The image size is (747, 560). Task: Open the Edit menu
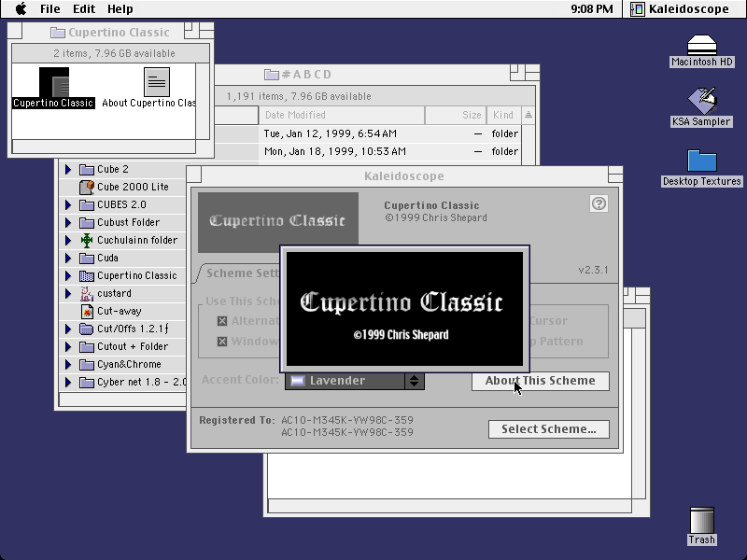(x=84, y=9)
